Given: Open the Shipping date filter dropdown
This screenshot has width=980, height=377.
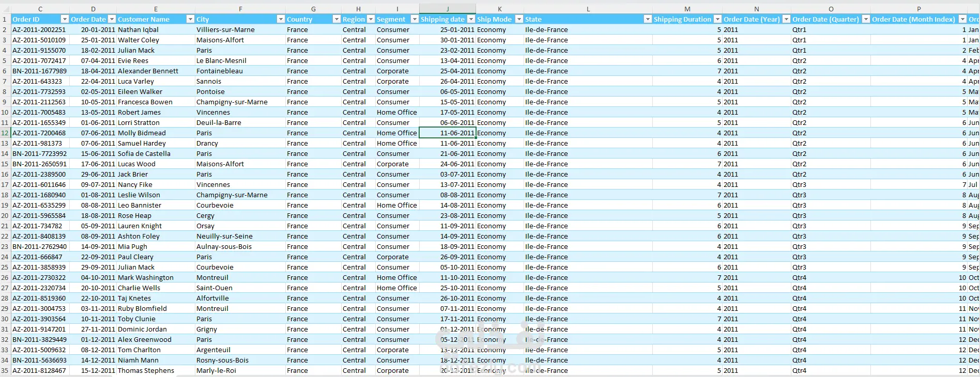Looking at the screenshot, I should click(x=471, y=19).
